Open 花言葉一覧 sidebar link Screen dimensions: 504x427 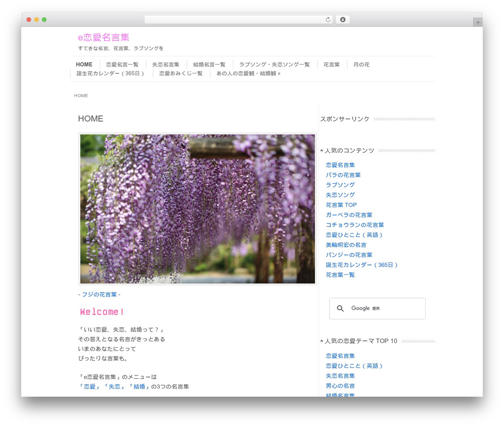coord(340,275)
